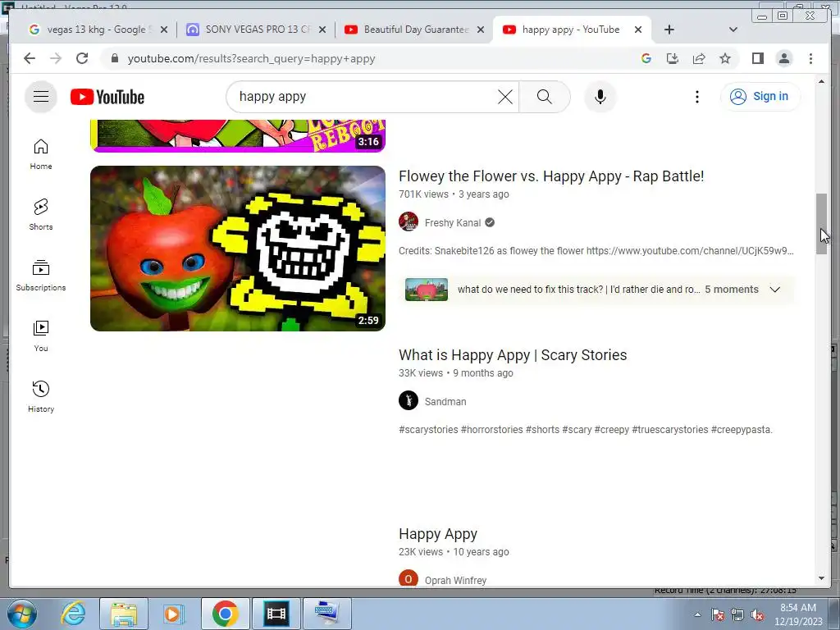This screenshot has height=630, width=840.
Task: Open Chrome three-dot menu
Action: click(x=810, y=58)
